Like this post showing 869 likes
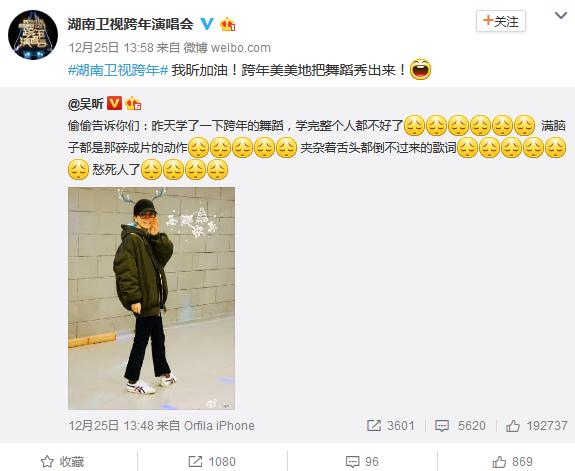575x471 pixels. [x=512, y=461]
